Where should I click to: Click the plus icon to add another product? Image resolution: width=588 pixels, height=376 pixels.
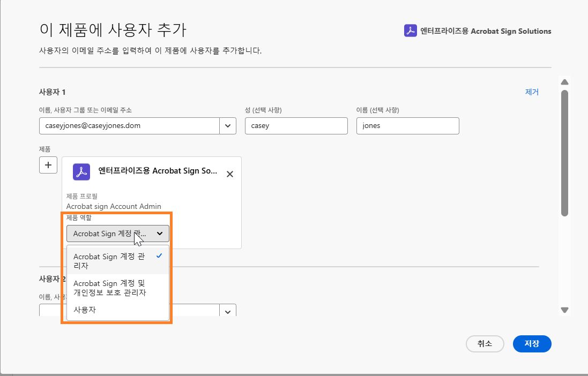(x=48, y=164)
